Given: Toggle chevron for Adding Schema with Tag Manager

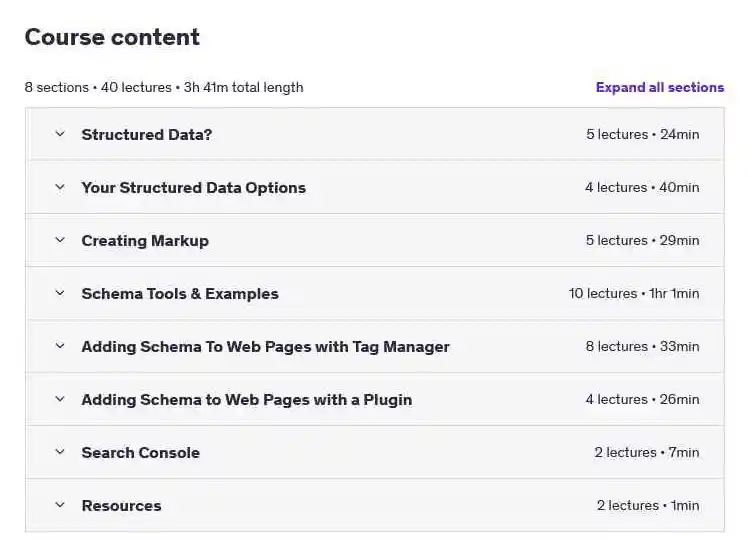Looking at the screenshot, I should pyautogui.click(x=60, y=346).
